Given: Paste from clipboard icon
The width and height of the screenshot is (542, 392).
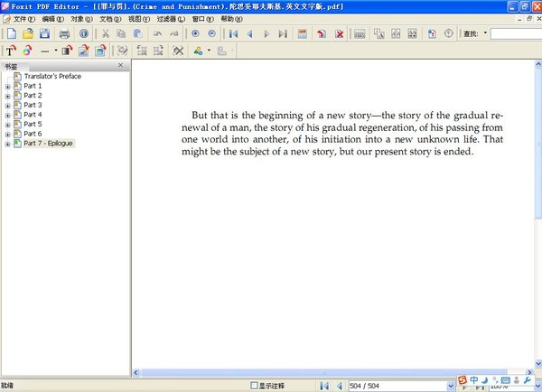Looking at the screenshot, I should coord(138,33).
